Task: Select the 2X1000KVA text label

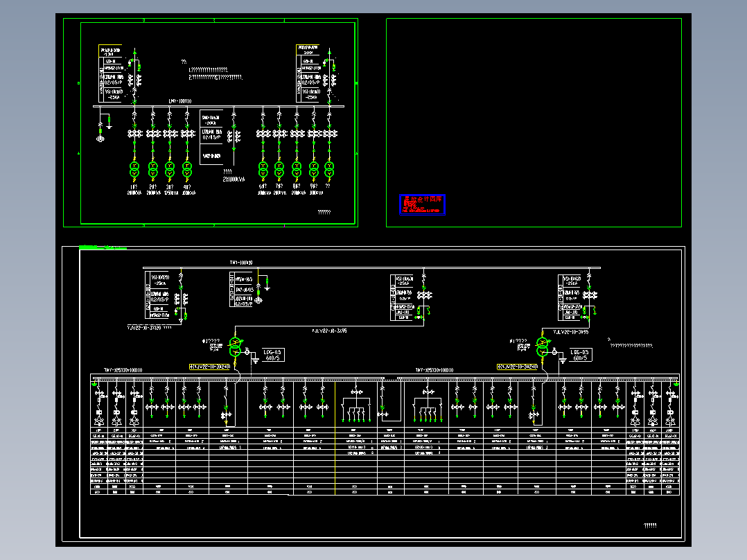Action: [234, 180]
